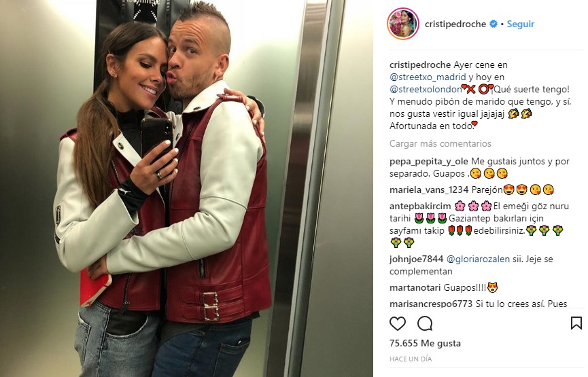Image resolution: width=588 pixels, height=377 pixels.
Task: Open cristipedroche username in post header
Action: [455, 24]
